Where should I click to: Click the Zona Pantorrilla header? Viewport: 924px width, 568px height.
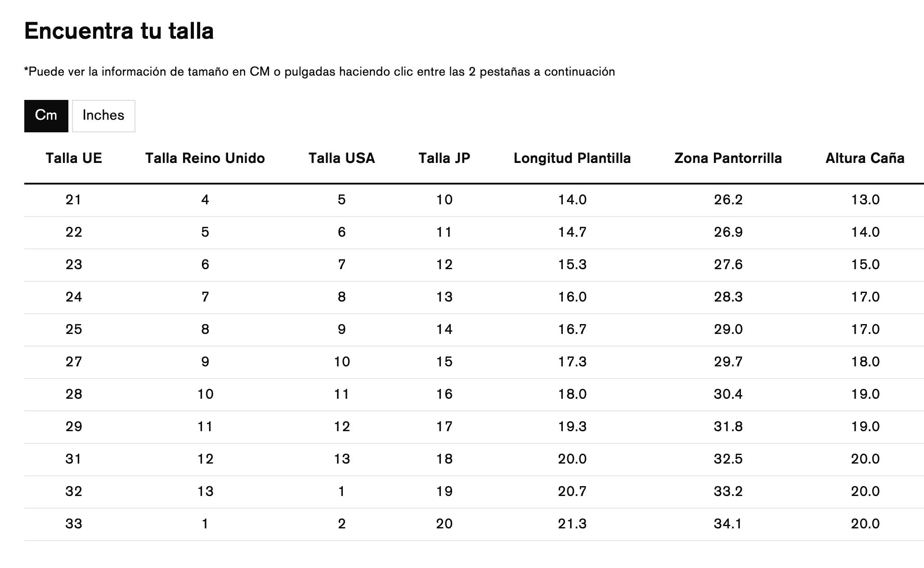pos(728,158)
